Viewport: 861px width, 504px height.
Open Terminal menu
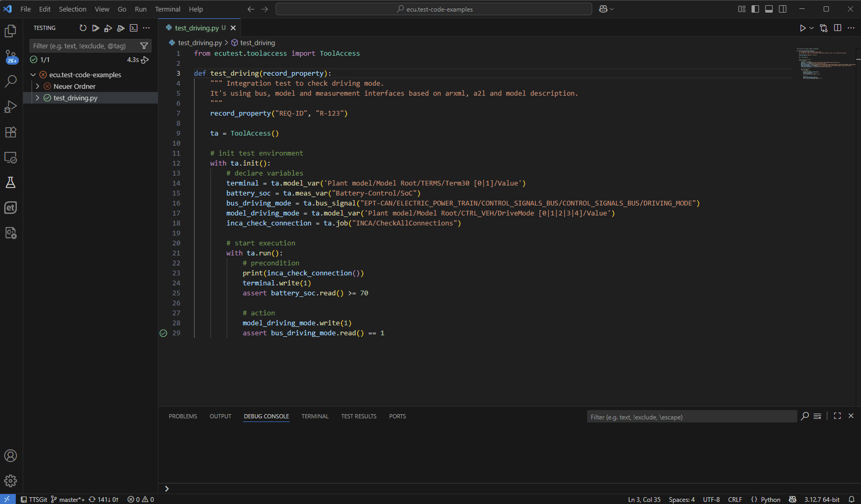click(x=168, y=9)
